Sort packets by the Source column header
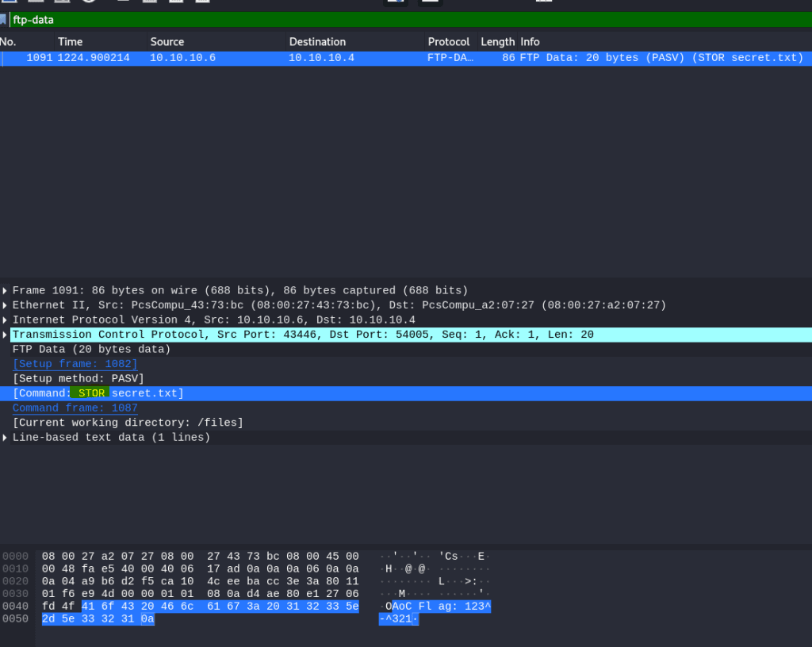812x647 pixels. tap(216, 42)
